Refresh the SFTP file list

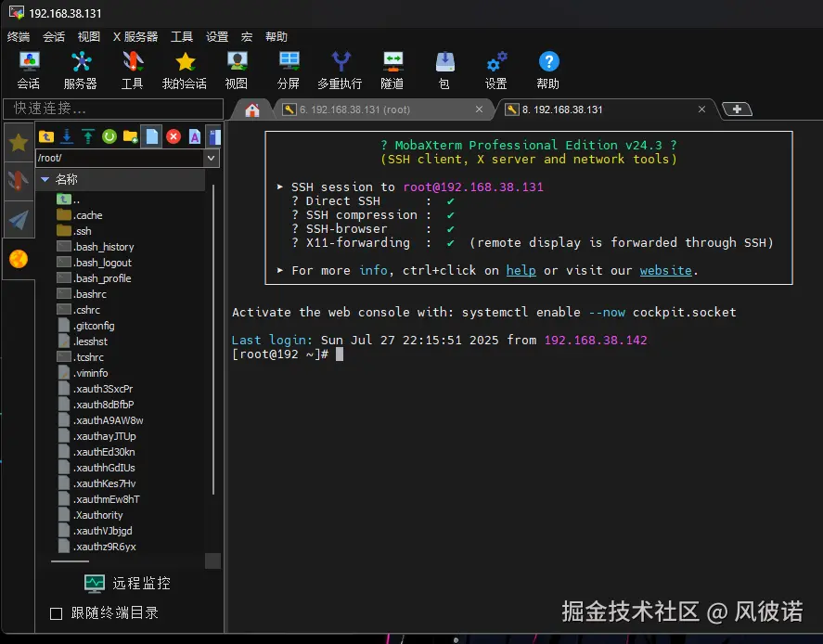tap(109, 137)
